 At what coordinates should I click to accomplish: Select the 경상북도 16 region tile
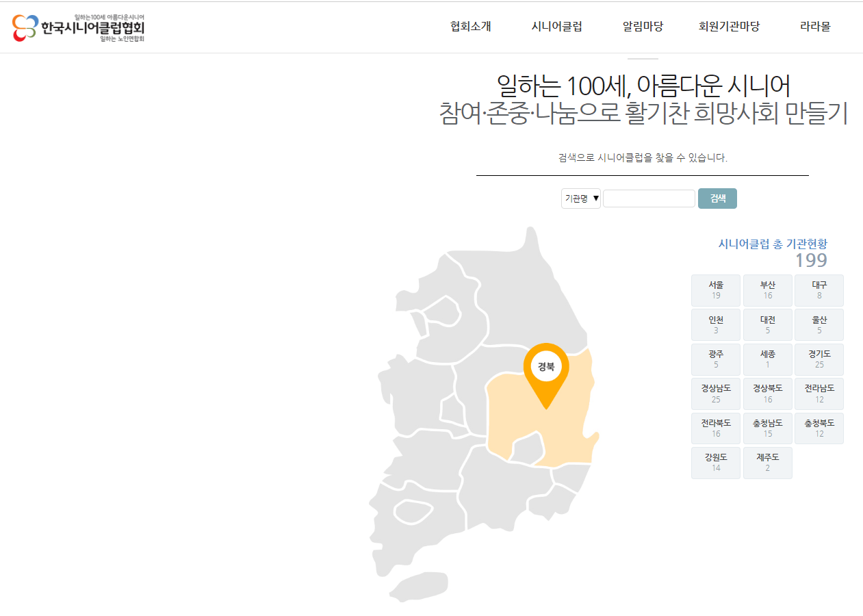(x=768, y=394)
